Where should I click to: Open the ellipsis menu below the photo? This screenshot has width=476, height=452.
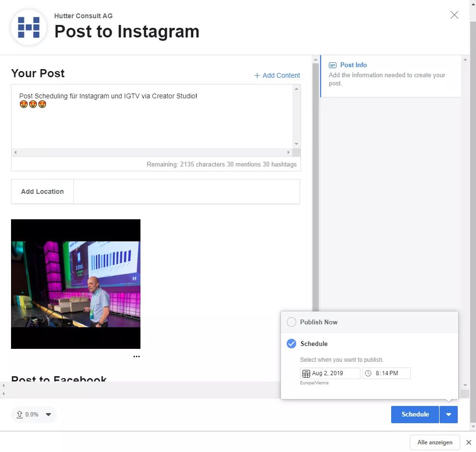click(x=137, y=356)
